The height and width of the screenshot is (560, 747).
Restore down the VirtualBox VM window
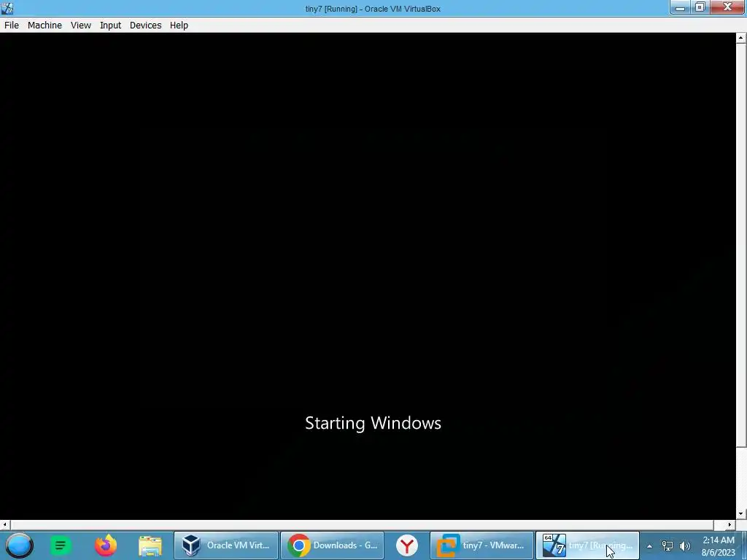pos(700,7)
